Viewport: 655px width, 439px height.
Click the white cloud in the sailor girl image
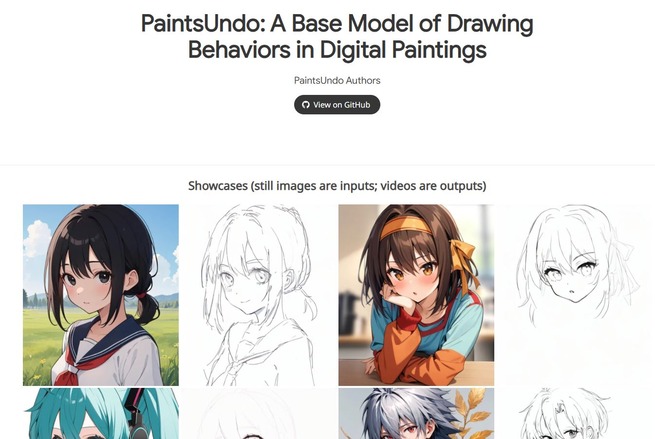(x=36, y=238)
